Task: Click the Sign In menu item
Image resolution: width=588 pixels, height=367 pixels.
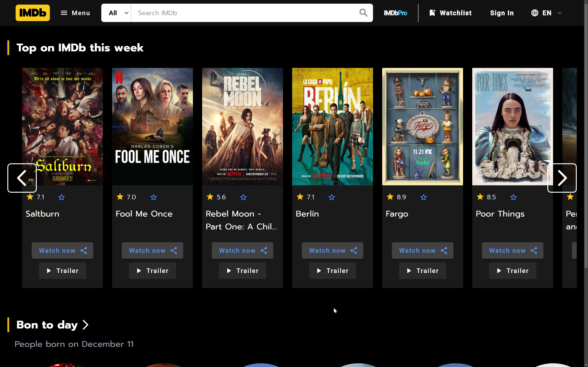Action: (501, 13)
